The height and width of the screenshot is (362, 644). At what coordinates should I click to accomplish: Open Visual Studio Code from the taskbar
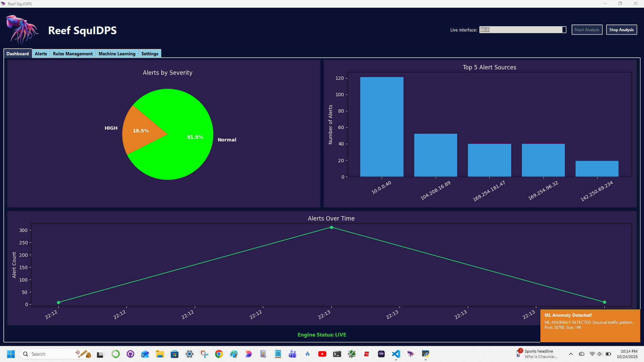point(396,354)
